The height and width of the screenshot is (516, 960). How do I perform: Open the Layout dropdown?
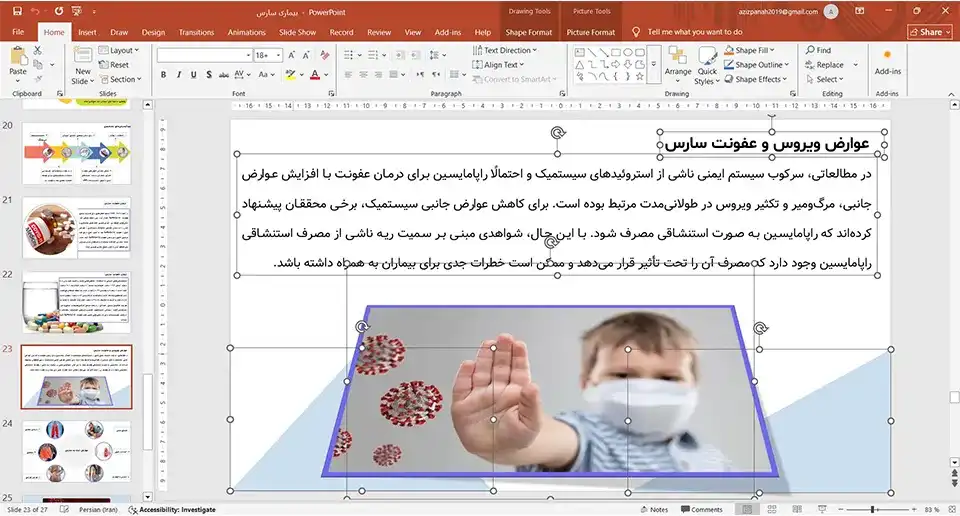(x=119, y=50)
